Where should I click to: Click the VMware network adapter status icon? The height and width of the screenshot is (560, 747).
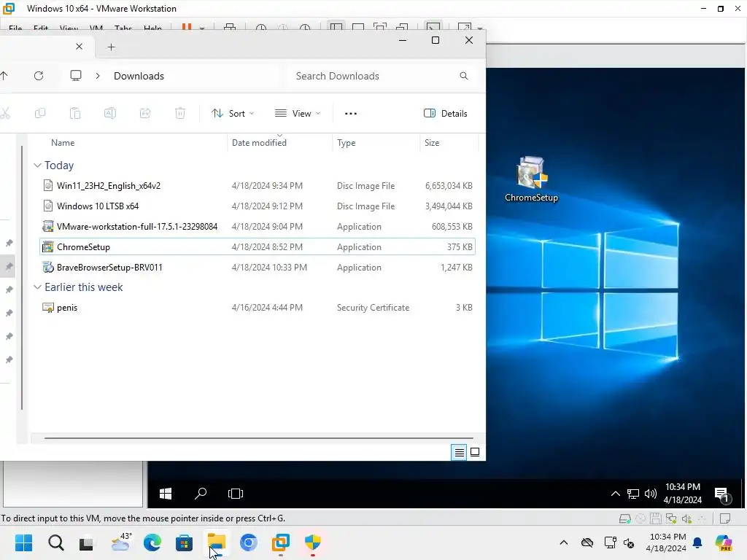click(671, 518)
